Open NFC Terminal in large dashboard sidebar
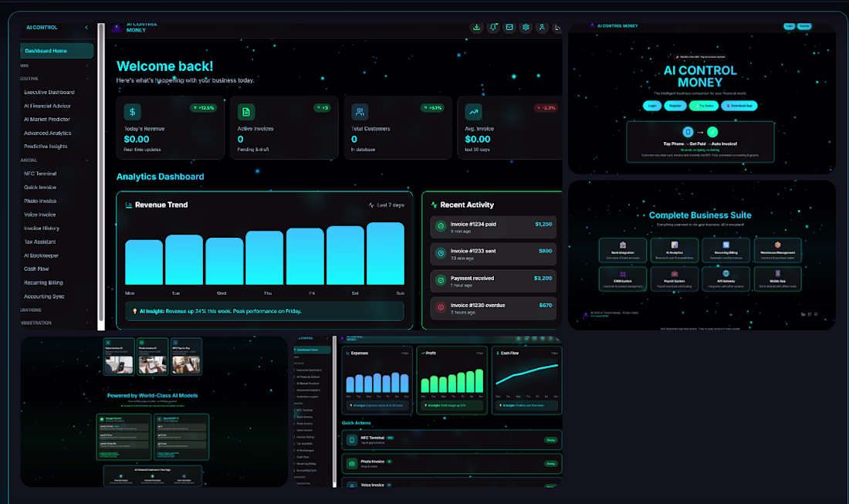The image size is (849, 504). point(40,174)
